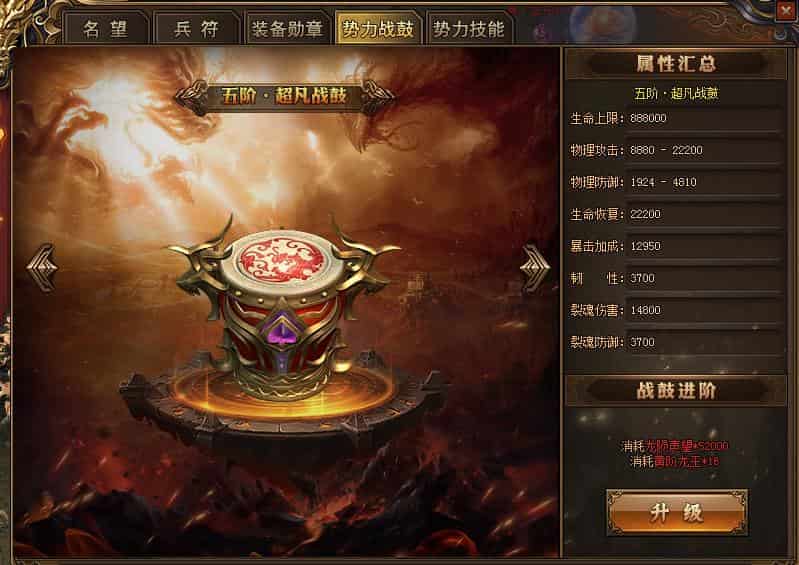Image resolution: width=799 pixels, height=565 pixels.
Task: Switch to the 兵符 tab
Action: pyautogui.click(x=196, y=29)
